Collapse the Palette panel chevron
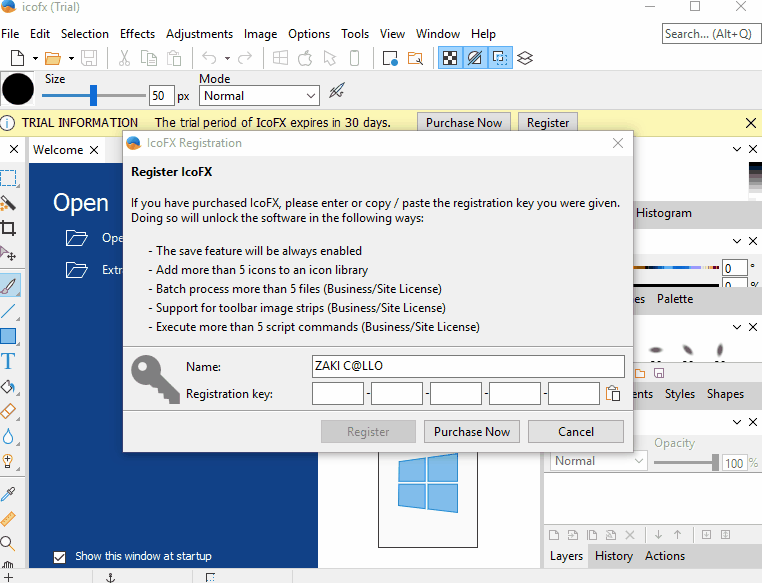Image resolution: width=762 pixels, height=583 pixels. (x=737, y=241)
